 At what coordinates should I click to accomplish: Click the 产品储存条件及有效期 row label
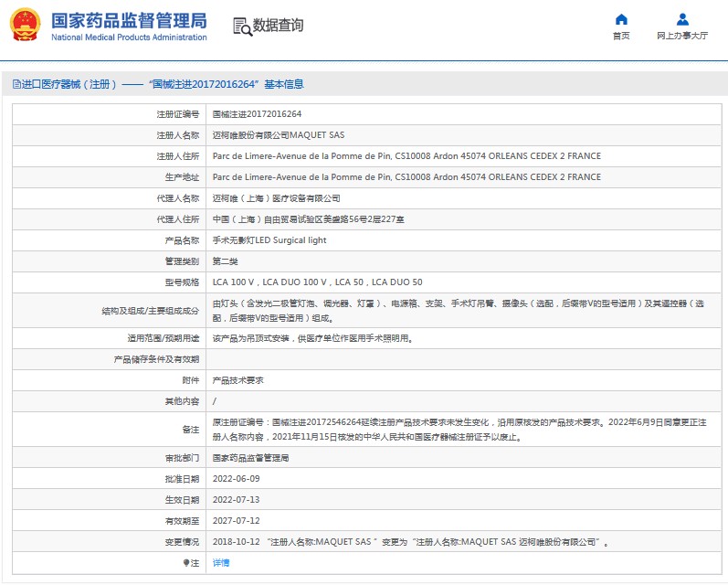click(156, 359)
